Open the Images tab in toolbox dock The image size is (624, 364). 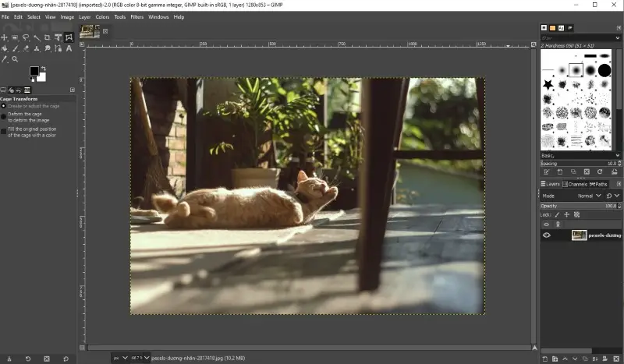[27, 90]
